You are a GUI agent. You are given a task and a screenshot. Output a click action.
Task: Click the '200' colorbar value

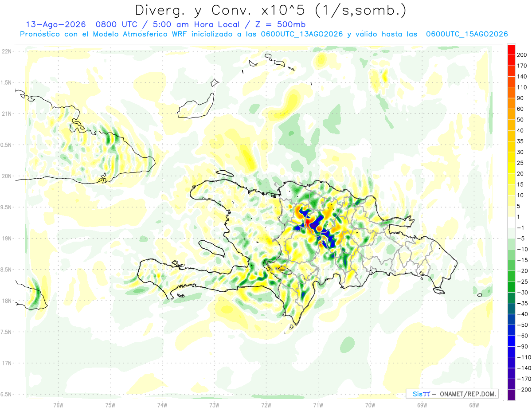[x=522, y=55]
